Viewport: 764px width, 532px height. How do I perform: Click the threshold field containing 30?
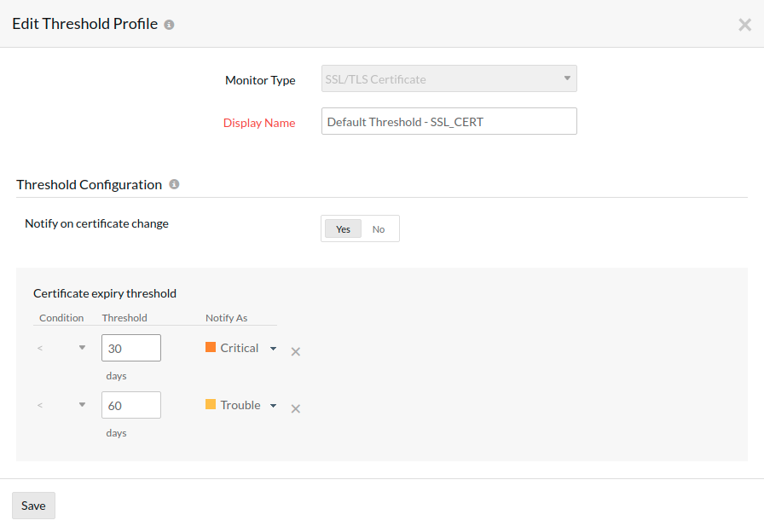coord(131,348)
